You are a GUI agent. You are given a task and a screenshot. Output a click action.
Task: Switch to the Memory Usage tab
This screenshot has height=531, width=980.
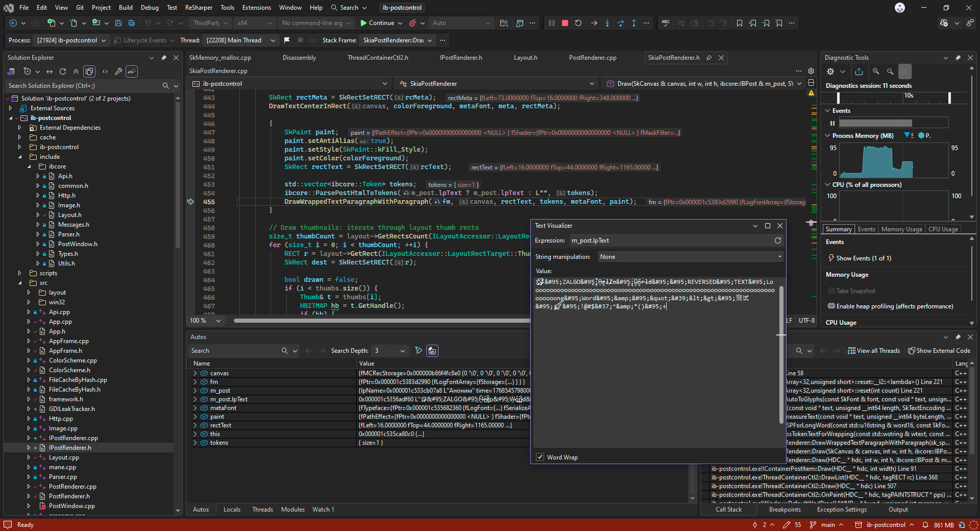(901, 229)
